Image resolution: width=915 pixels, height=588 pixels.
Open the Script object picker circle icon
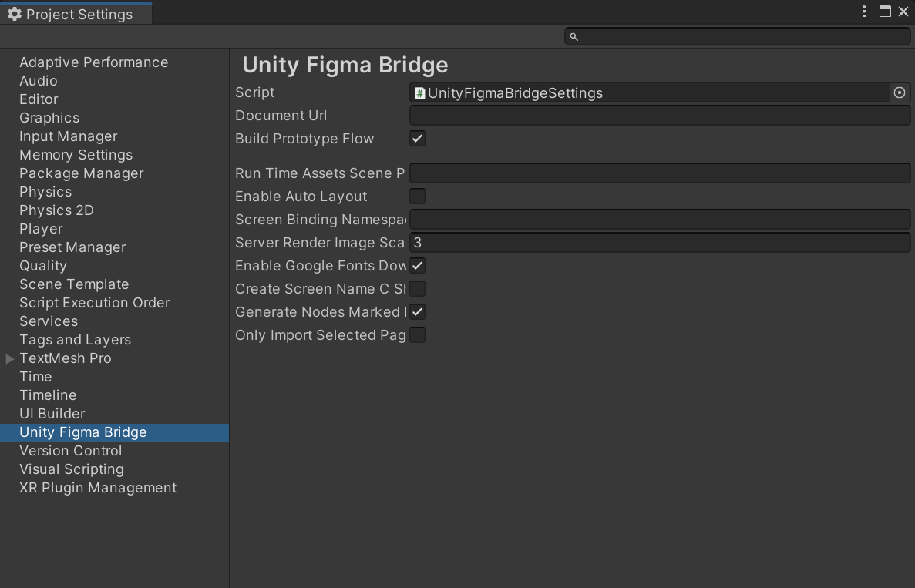coord(900,92)
